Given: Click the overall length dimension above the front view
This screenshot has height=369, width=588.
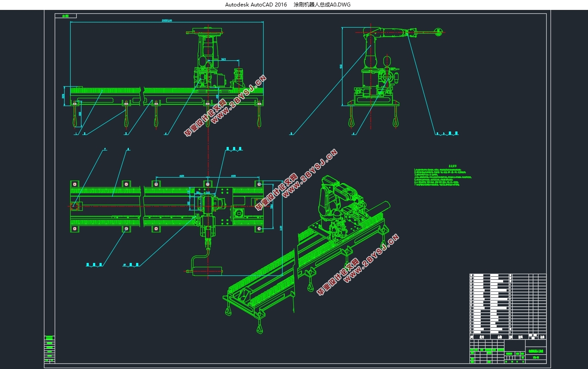Looking at the screenshot, I should coord(167,20).
